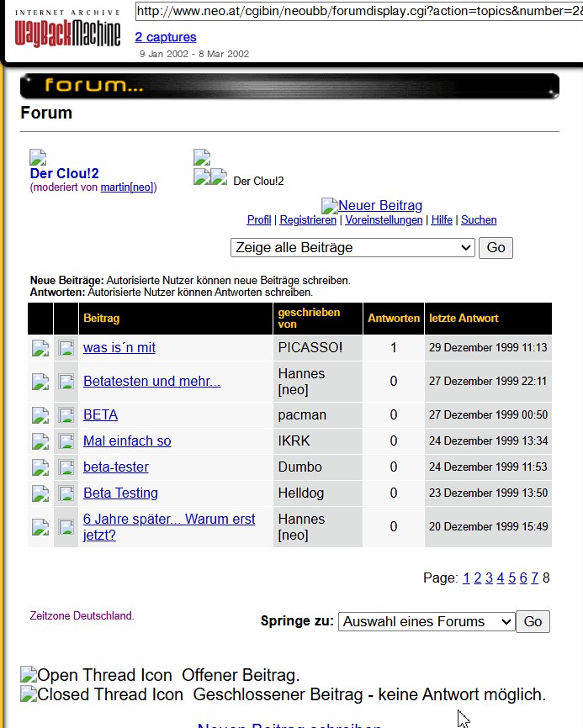The image size is (583, 728).
Task: Click broken image icon beside Neuer Beitrag
Action: click(x=330, y=206)
